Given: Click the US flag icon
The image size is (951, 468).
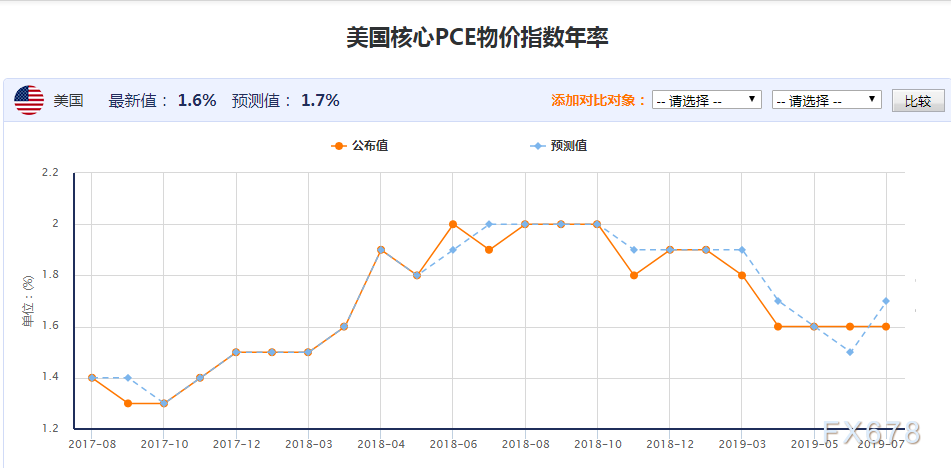Looking at the screenshot, I should 29,100.
